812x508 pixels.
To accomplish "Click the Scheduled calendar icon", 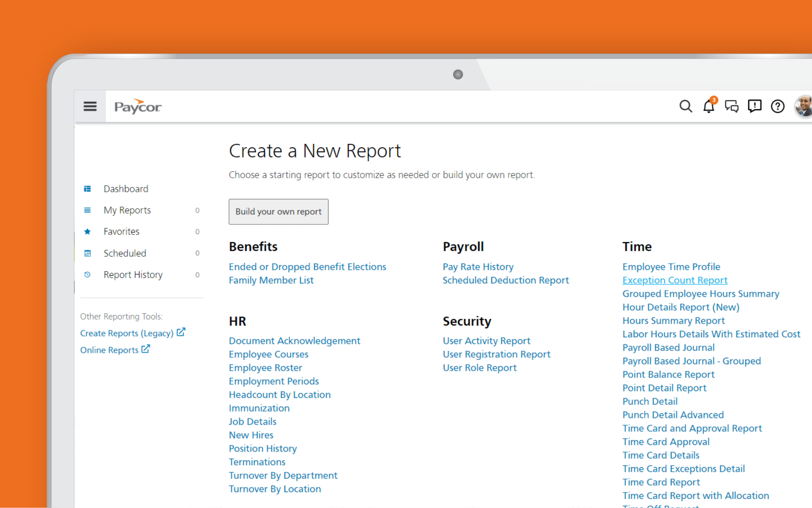I will click(x=87, y=253).
